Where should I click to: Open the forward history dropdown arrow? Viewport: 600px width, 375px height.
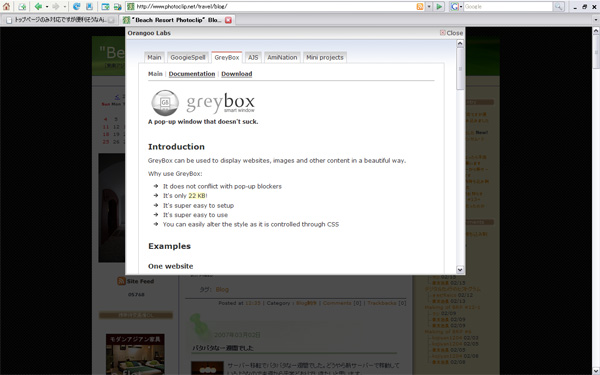coord(65,7)
